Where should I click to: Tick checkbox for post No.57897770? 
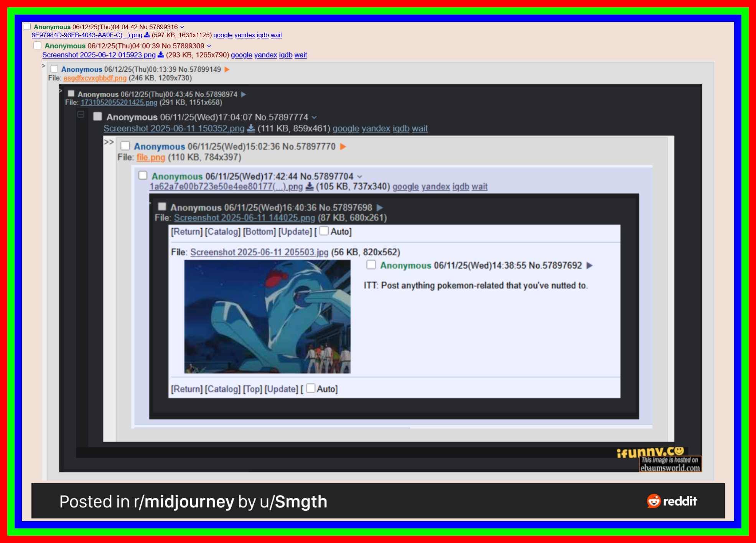(125, 146)
